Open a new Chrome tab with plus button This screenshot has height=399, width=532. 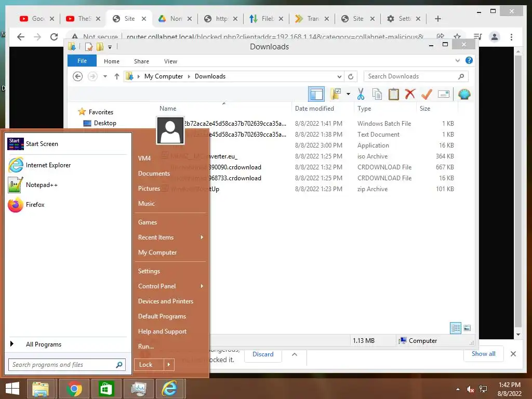coord(437,19)
